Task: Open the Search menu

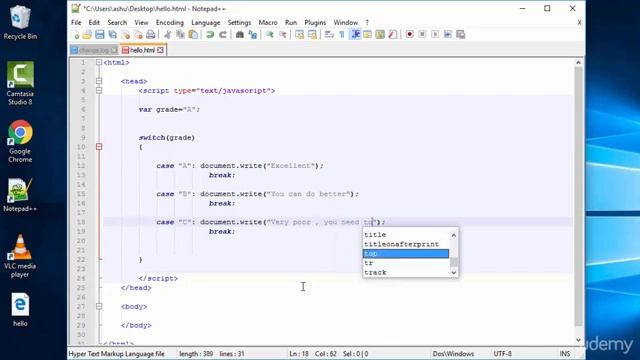Action: (117, 22)
